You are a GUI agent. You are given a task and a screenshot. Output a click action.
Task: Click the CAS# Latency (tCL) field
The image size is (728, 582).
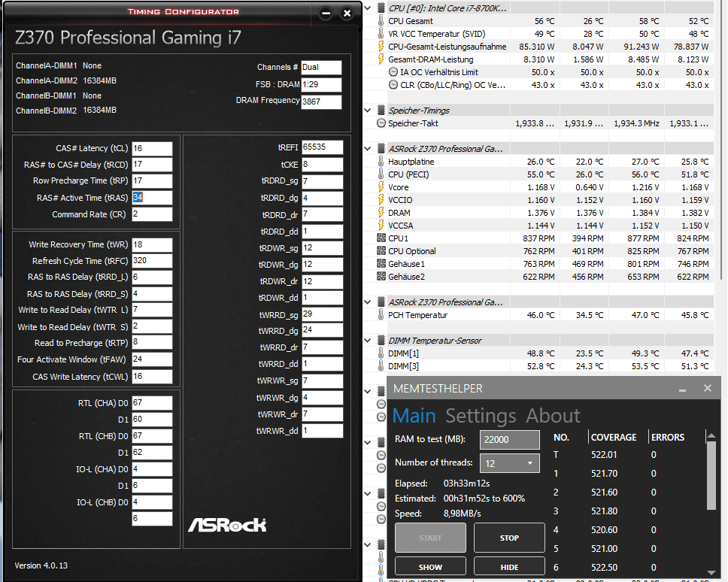(152, 149)
